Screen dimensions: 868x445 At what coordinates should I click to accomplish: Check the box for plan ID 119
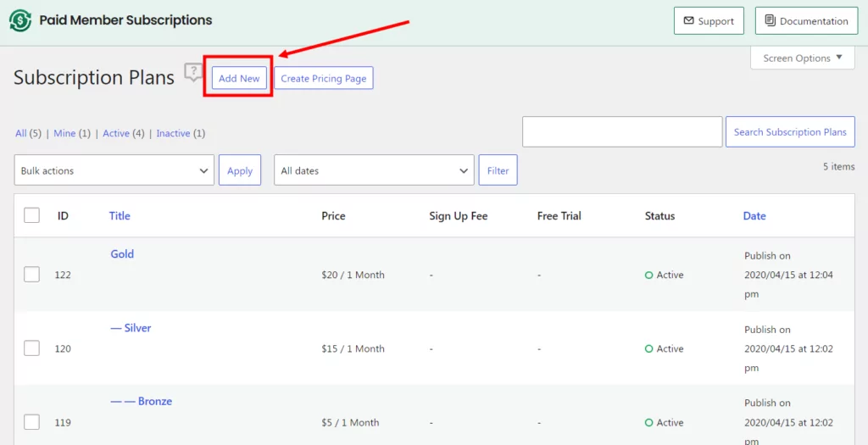tap(31, 422)
